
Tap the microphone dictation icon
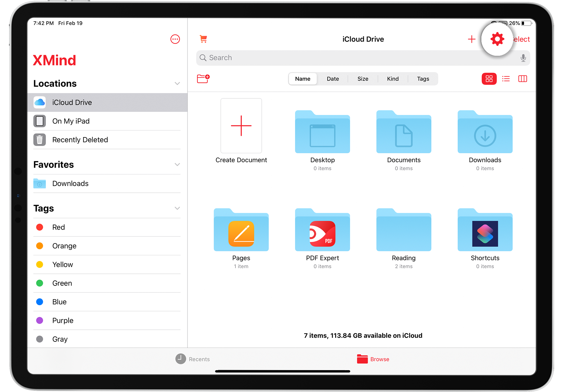pos(523,58)
